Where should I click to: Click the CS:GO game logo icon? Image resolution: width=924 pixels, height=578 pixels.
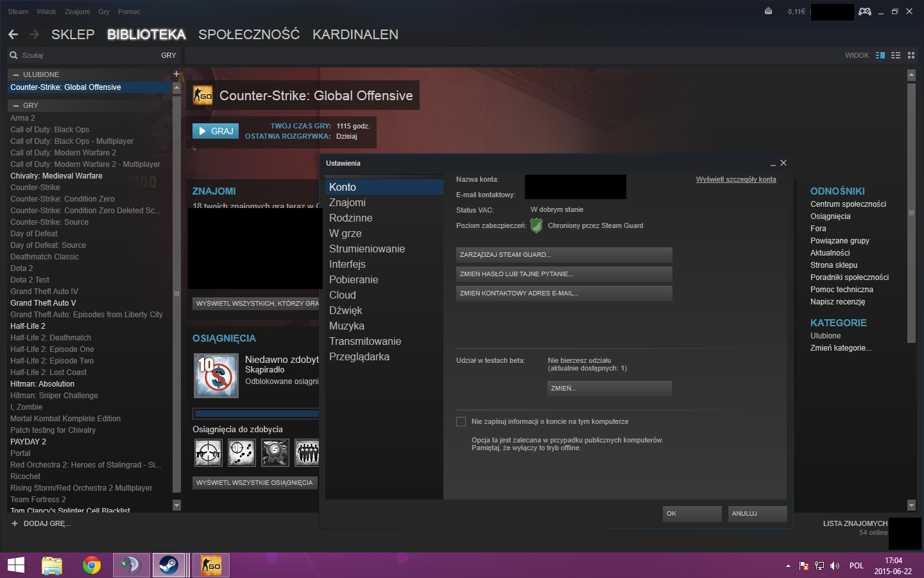click(x=203, y=96)
